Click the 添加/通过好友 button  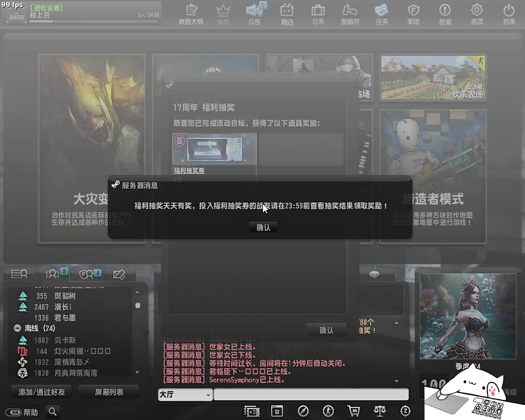tap(41, 392)
